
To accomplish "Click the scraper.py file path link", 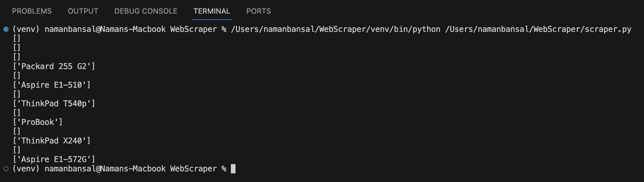I will pos(538,29).
